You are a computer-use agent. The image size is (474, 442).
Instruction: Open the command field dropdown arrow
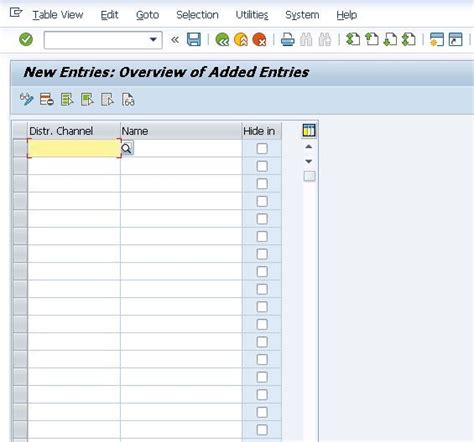coord(153,40)
